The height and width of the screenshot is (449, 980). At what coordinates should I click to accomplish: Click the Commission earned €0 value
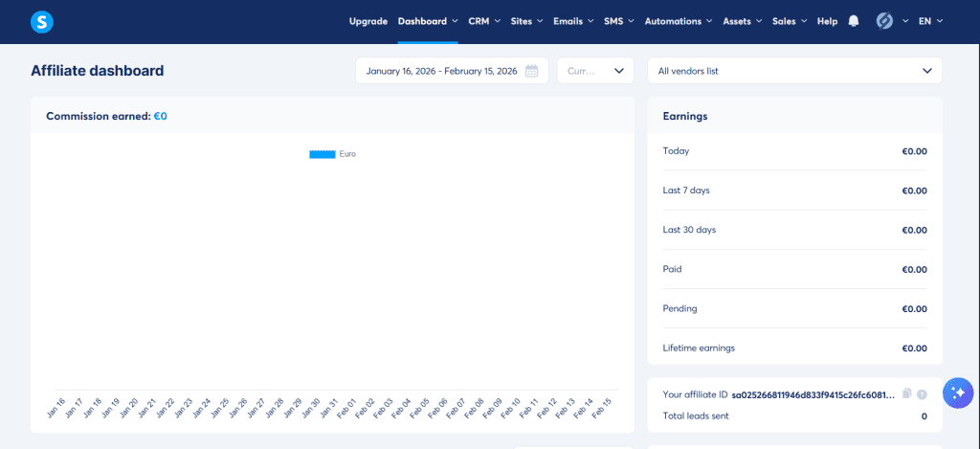coord(161,116)
